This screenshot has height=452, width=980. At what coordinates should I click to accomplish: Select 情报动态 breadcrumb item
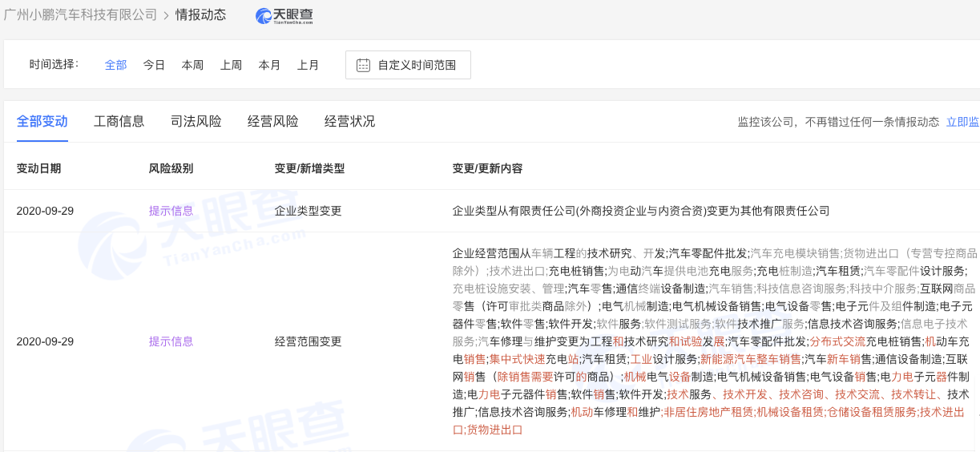point(201,14)
